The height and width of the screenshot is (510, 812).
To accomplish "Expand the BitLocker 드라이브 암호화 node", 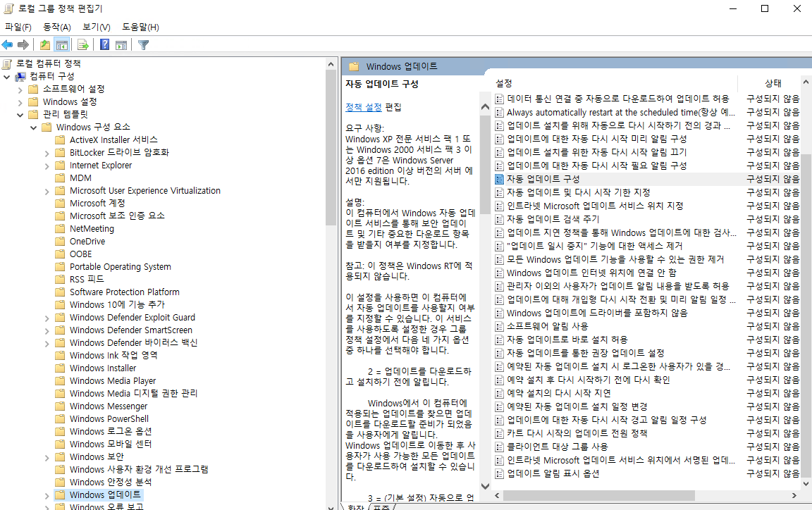I will [47, 154].
